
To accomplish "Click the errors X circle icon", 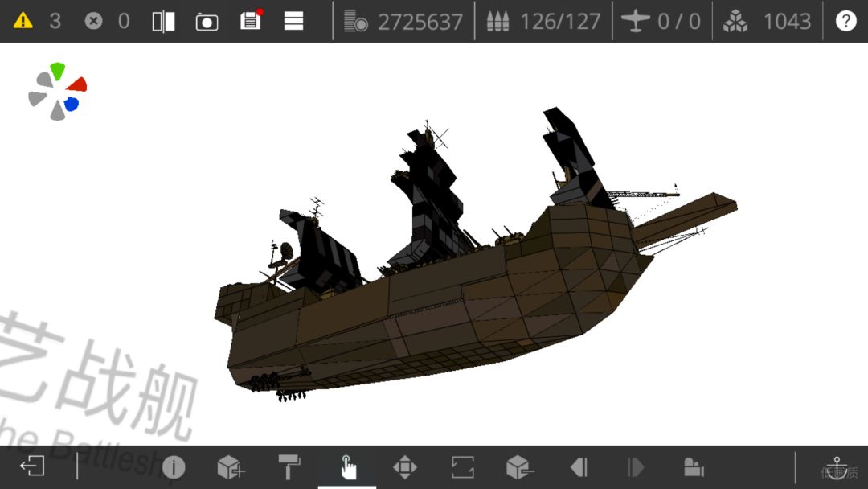I will coord(94,21).
